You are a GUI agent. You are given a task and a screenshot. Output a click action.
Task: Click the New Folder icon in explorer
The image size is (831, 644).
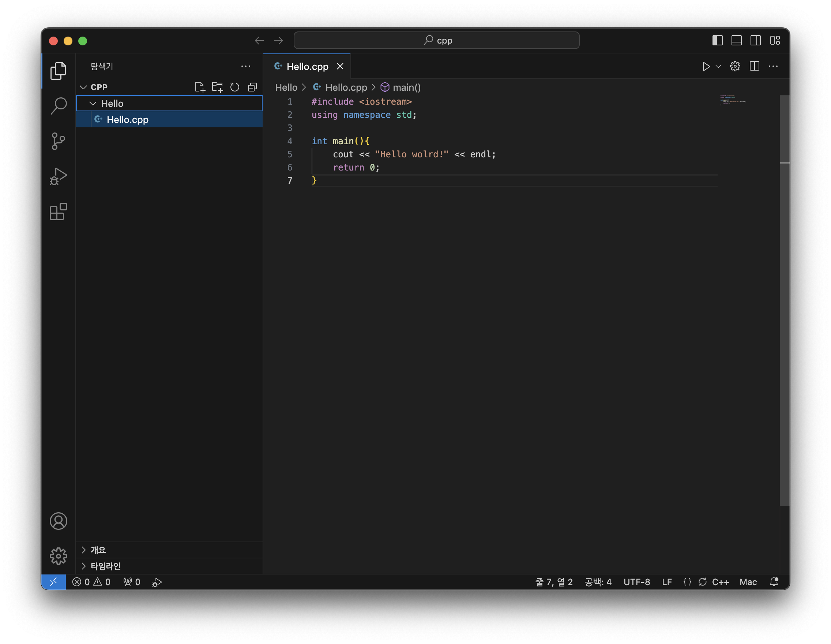click(217, 87)
